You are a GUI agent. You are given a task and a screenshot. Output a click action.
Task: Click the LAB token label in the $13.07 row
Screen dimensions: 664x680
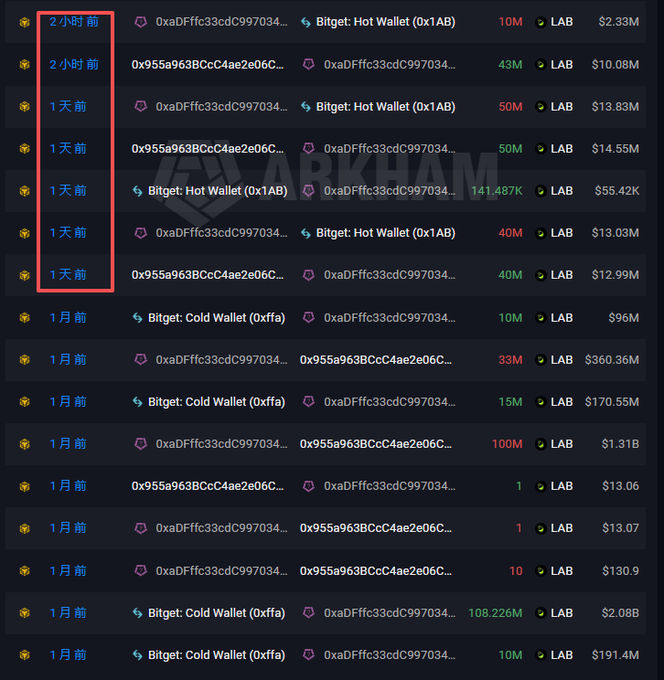[562, 528]
